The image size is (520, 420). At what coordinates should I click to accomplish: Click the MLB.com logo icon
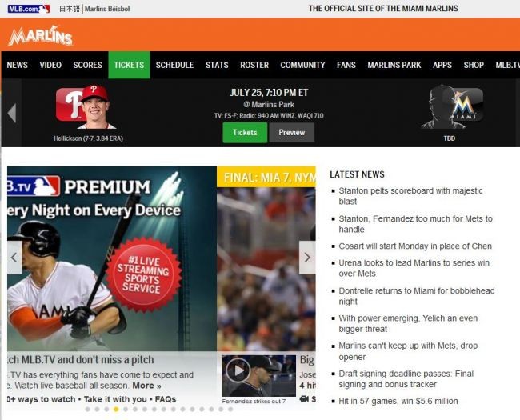click(29, 9)
